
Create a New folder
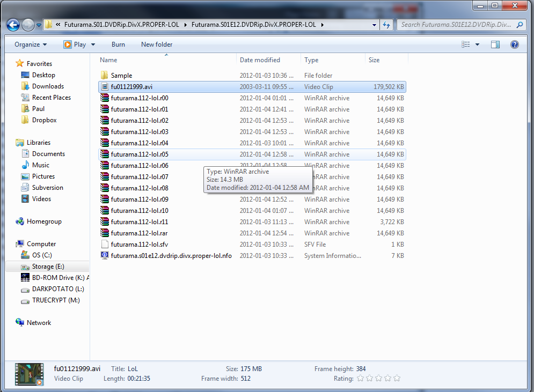tap(157, 45)
